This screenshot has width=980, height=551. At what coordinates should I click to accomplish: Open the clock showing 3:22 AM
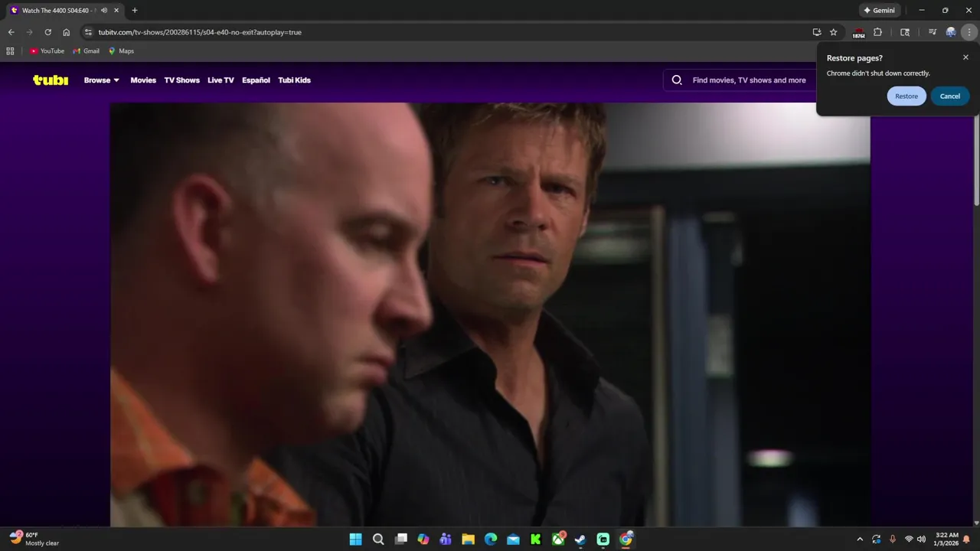[946, 539]
